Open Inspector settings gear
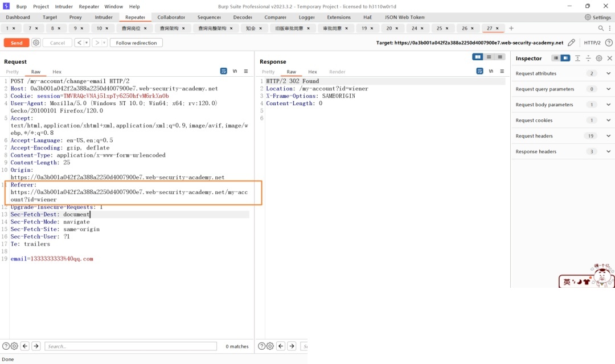This screenshot has height=364, width=615. click(599, 58)
